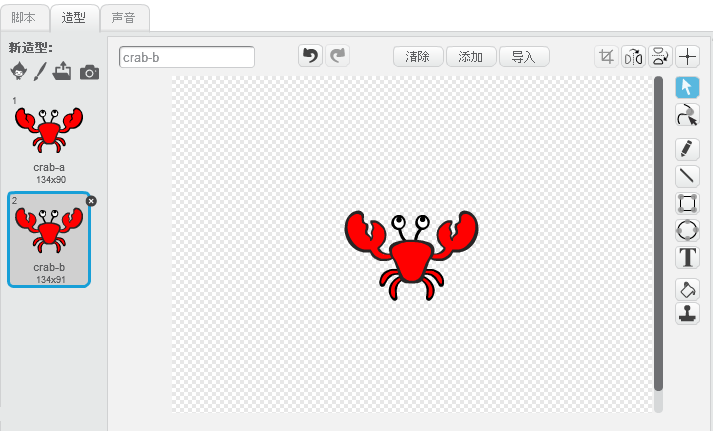Select the ellipse tool
Image resolution: width=713 pixels, height=431 pixels.
pyautogui.click(x=687, y=230)
